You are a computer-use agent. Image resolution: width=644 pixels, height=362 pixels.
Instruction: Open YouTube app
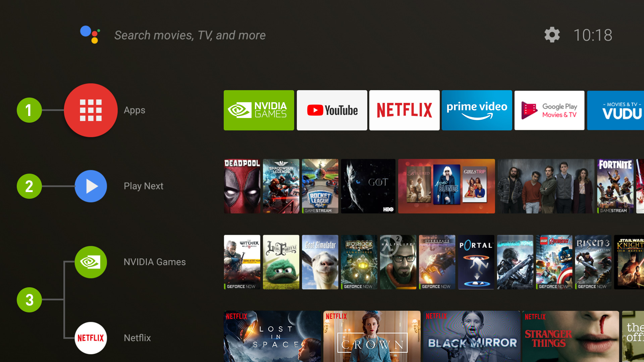tap(331, 110)
